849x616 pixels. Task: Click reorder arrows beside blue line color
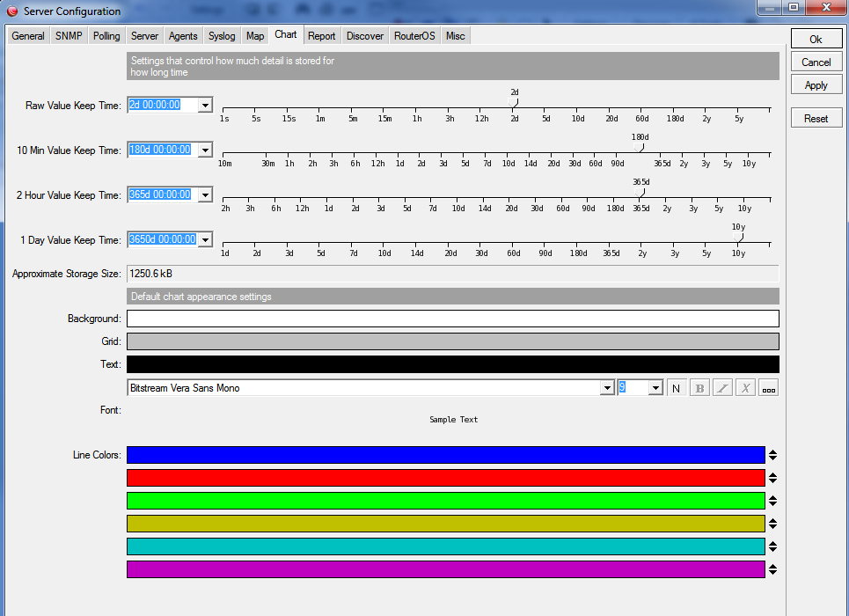[772, 455]
